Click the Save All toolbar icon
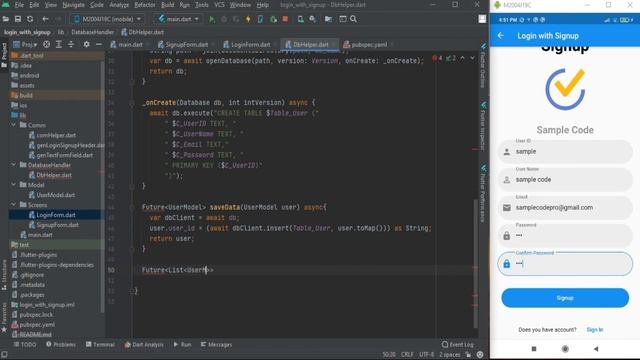640x360 pixels. pyautogui.click(x=18, y=19)
